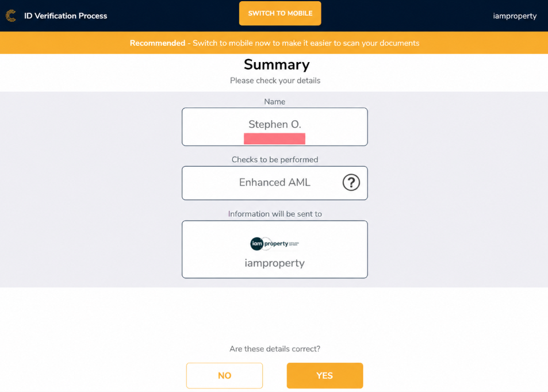Click the Stephen O. name box

275,127
